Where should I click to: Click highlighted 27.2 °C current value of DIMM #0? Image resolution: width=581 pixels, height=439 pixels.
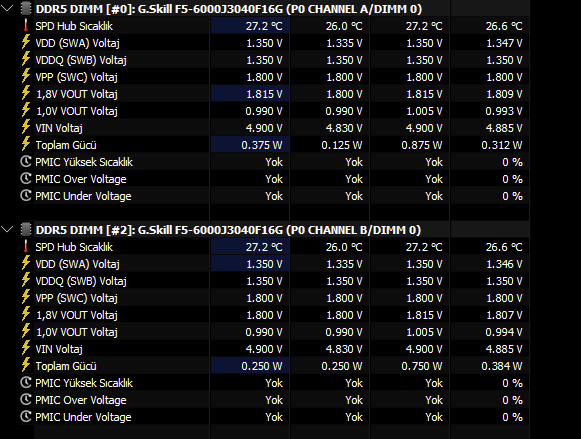point(264,26)
